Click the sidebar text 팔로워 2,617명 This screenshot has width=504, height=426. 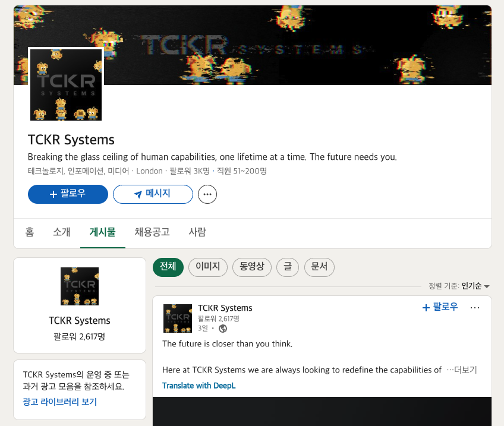(80, 337)
